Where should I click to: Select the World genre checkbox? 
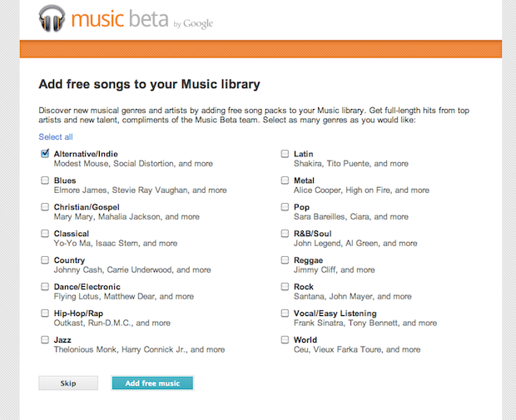(285, 340)
